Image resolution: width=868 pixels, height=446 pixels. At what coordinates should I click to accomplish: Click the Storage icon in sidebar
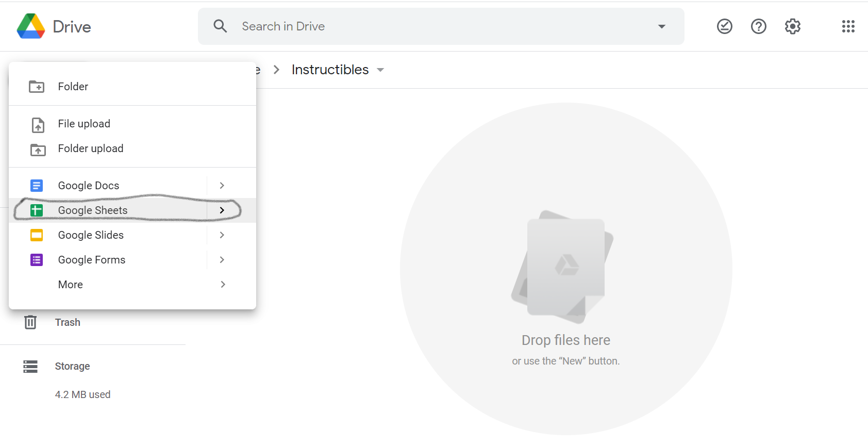pyautogui.click(x=30, y=366)
